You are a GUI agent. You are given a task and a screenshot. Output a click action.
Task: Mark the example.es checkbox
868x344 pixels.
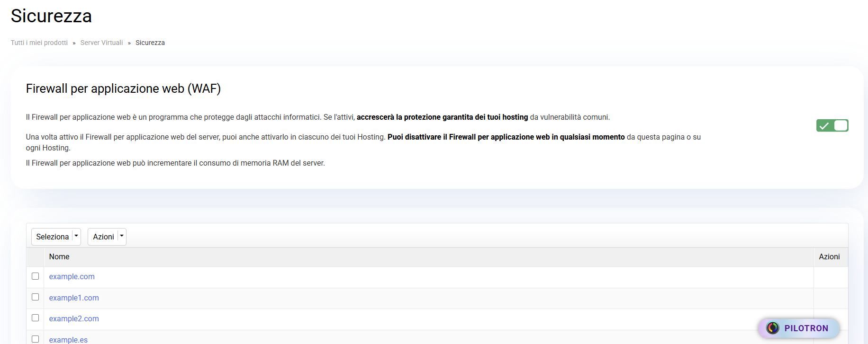35,339
